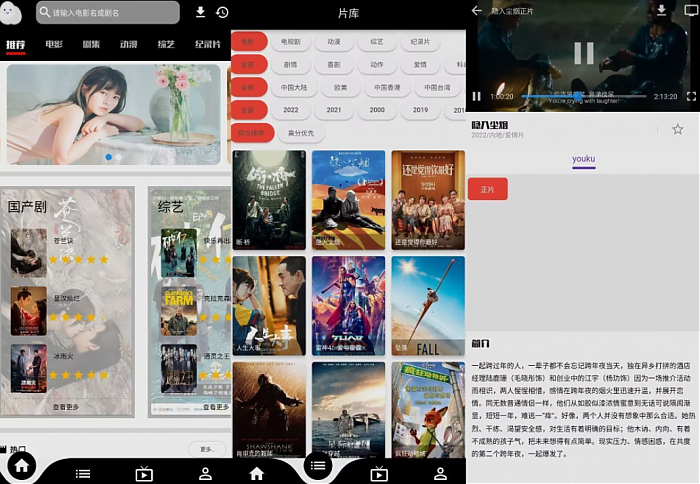The width and height of the screenshot is (700, 484).
Task: Enter fullscreen mode in the video player
Action: pos(691,96)
